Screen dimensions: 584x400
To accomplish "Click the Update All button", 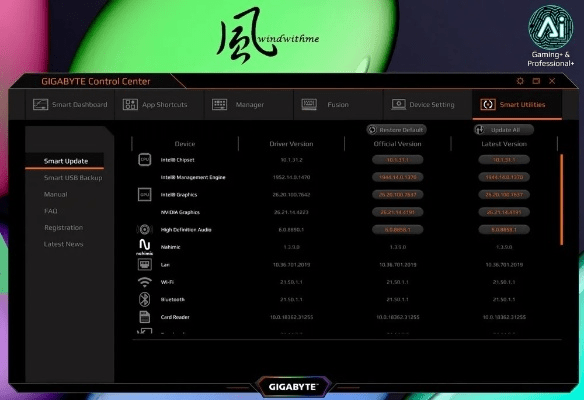I will pos(504,130).
